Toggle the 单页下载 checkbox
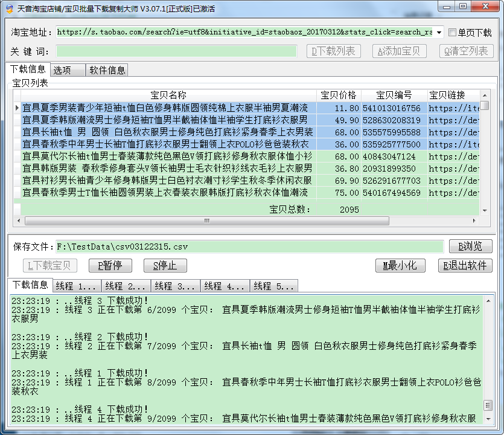The image size is (504, 435). [452, 32]
